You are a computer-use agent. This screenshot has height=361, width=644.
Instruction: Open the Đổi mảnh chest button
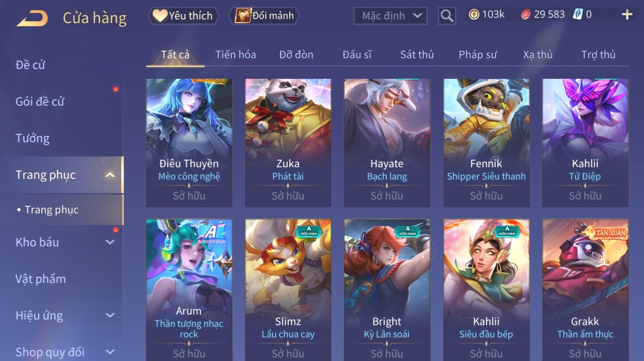pos(264,16)
